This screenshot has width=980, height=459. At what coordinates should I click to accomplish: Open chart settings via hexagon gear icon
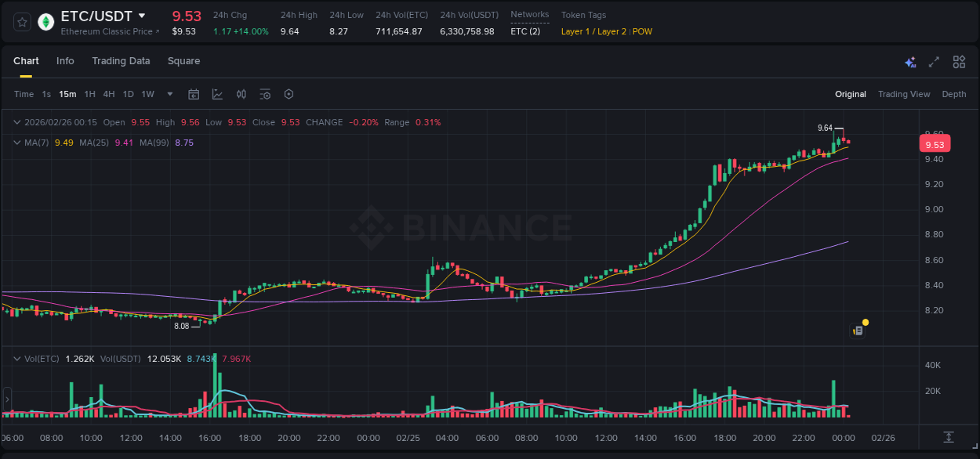pyautogui.click(x=289, y=94)
